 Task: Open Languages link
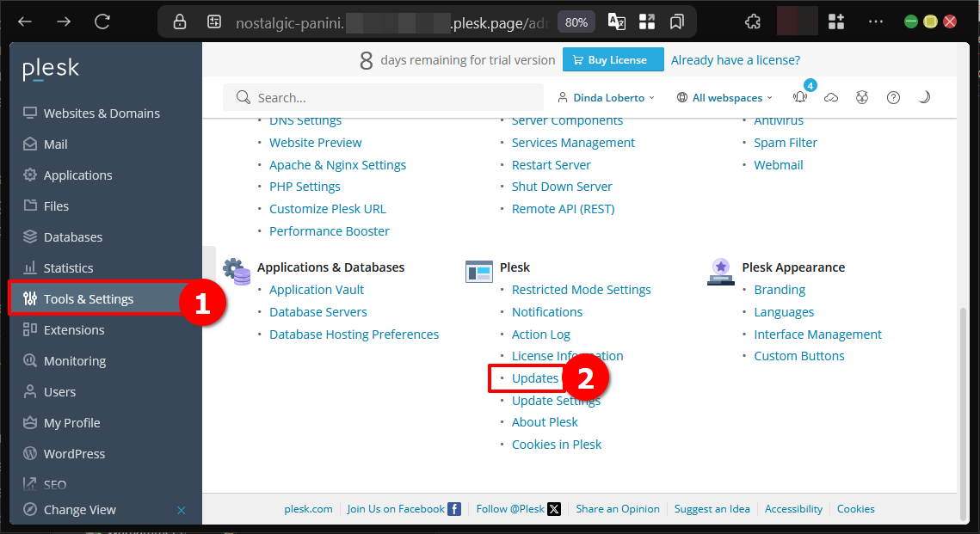(784, 312)
